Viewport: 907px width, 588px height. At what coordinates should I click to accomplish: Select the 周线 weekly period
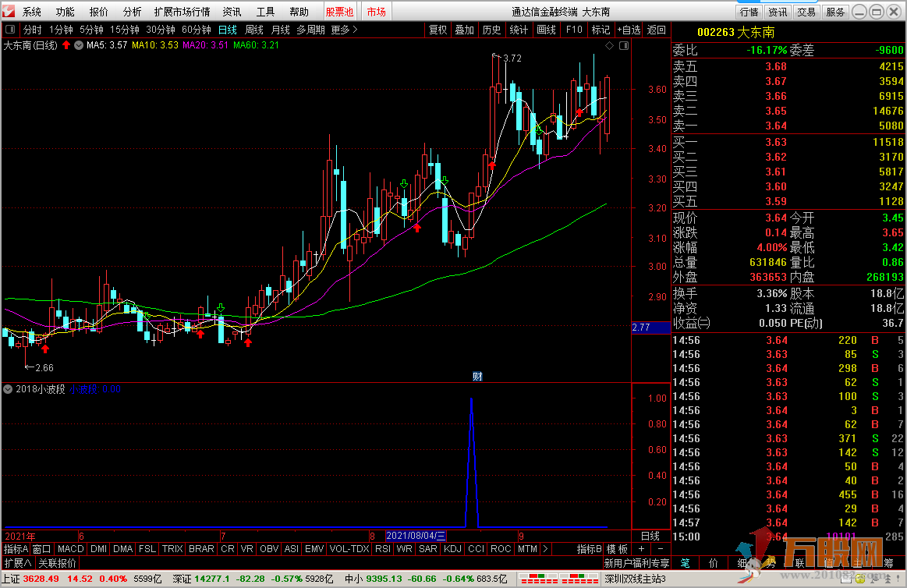pos(254,30)
